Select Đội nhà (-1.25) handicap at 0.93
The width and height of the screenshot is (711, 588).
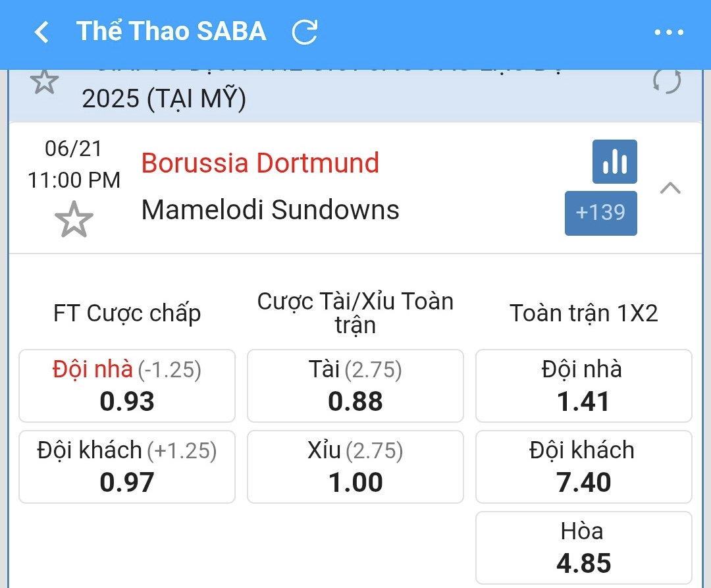pyautogui.click(x=127, y=386)
